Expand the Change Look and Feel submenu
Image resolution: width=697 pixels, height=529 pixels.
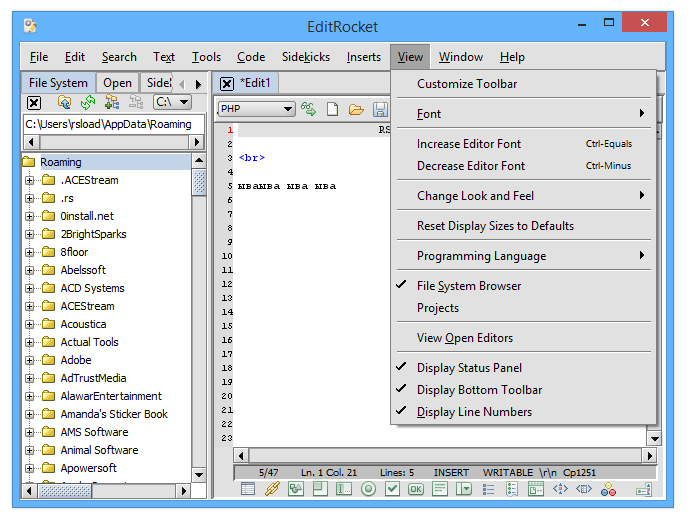point(524,196)
